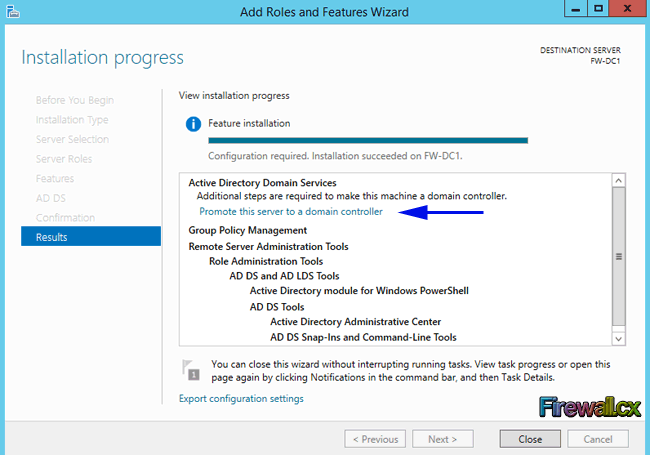Click 'Configuration required. Installation succeeded' status text
The height and width of the screenshot is (455, 650).
point(335,156)
